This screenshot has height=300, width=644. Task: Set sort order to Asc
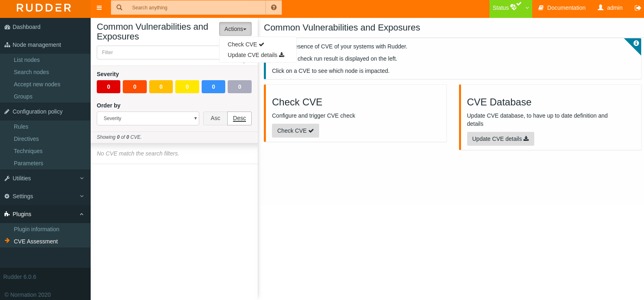pyautogui.click(x=215, y=118)
